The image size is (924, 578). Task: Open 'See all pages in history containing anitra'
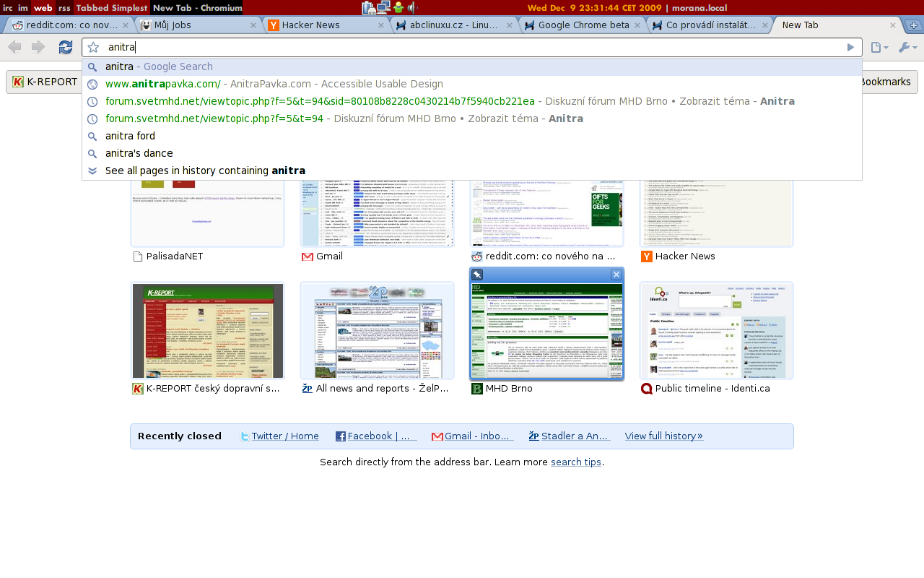(x=472, y=171)
